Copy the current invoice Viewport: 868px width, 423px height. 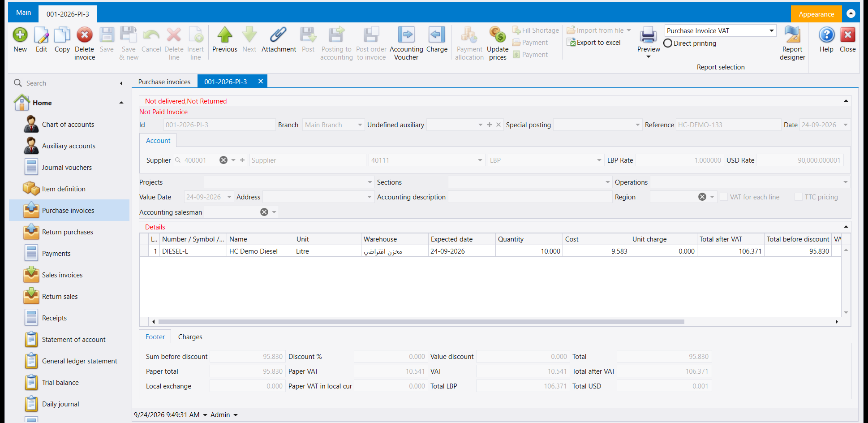62,40
